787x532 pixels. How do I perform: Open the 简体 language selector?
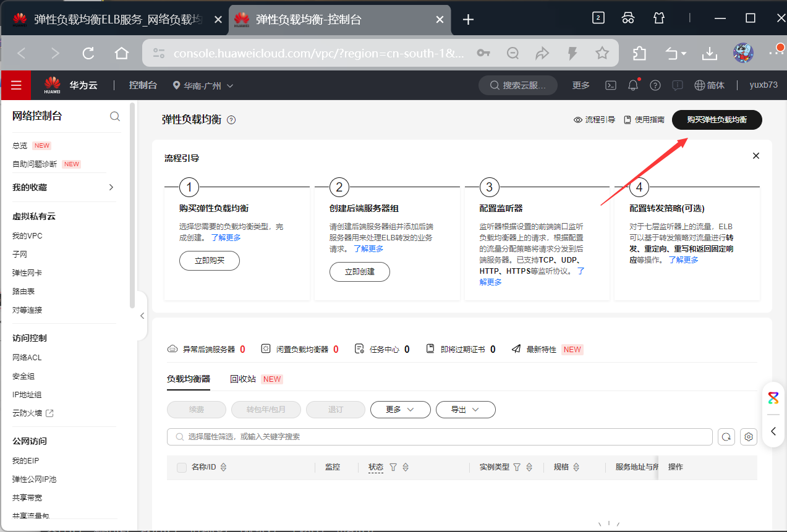[x=709, y=85]
